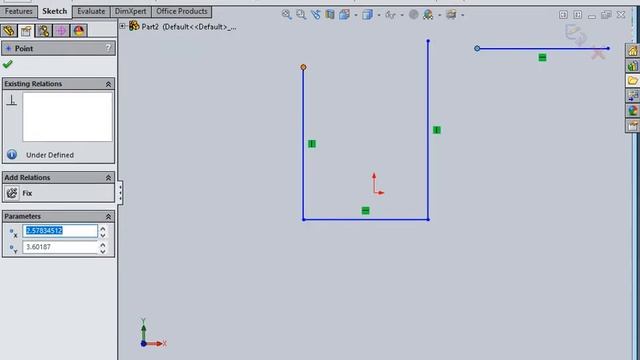The height and width of the screenshot is (360, 640).
Task: Click Apply Scene icon
Action: tap(428, 15)
